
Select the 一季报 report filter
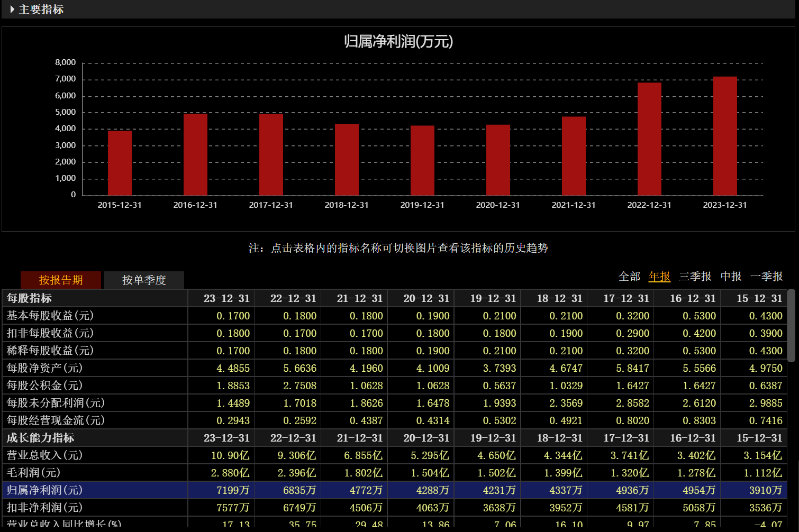[766, 277]
